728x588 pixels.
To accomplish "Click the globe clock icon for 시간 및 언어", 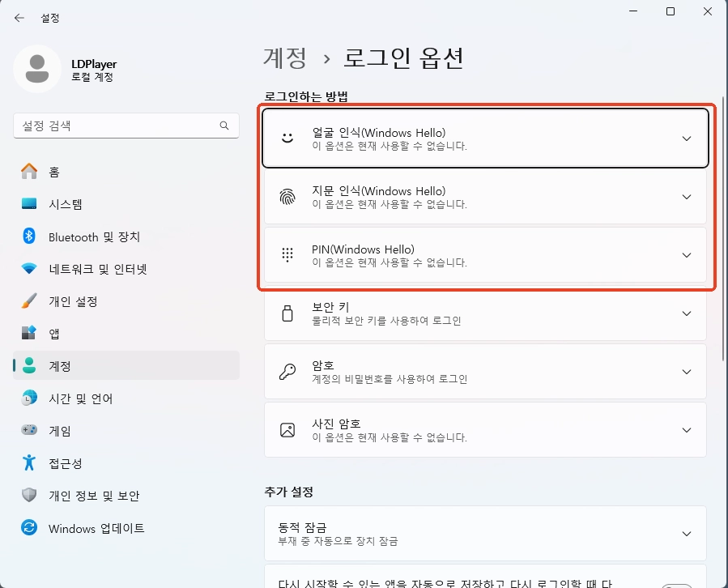I will tap(29, 398).
